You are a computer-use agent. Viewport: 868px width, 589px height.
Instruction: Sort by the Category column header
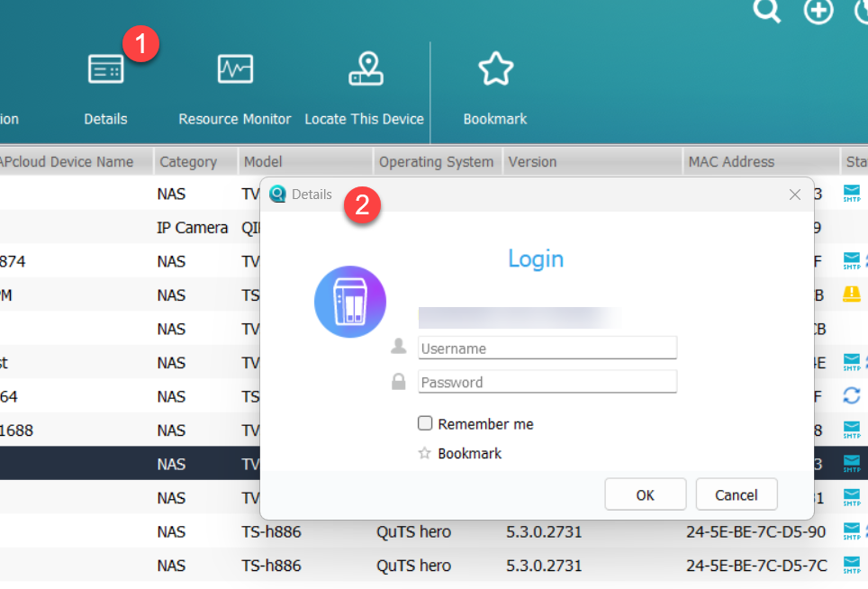click(188, 162)
